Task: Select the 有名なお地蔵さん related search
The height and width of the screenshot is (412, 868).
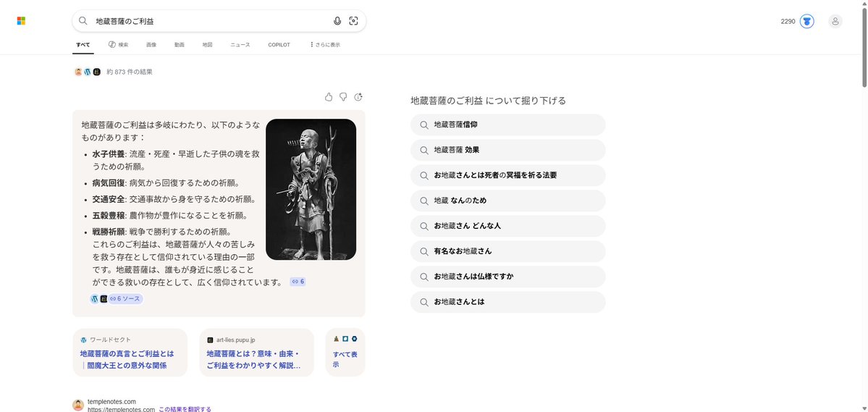Action: point(507,251)
